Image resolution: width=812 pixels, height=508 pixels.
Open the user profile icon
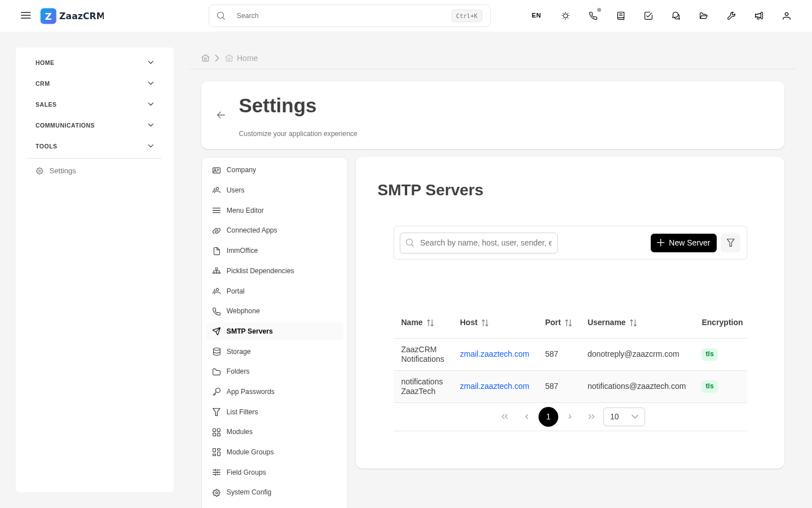787,16
